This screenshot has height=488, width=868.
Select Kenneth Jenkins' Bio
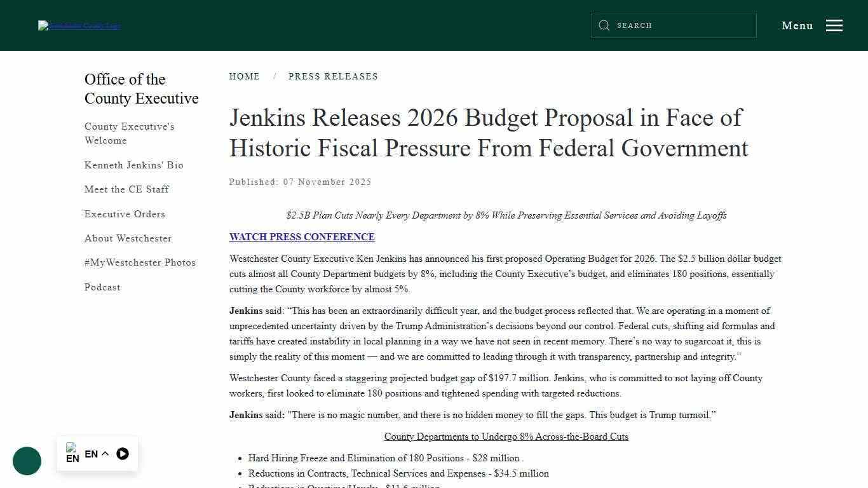pyautogui.click(x=133, y=165)
